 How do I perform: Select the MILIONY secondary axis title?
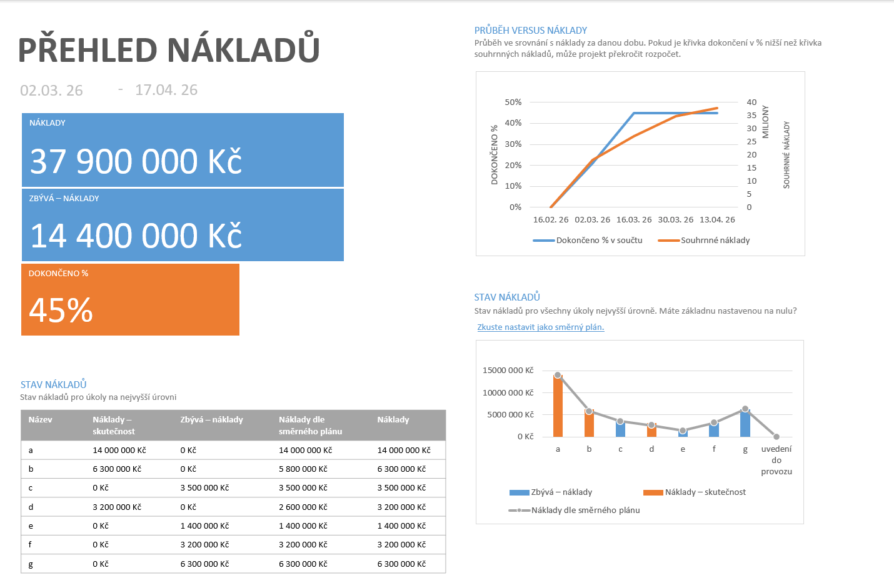tap(765, 122)
